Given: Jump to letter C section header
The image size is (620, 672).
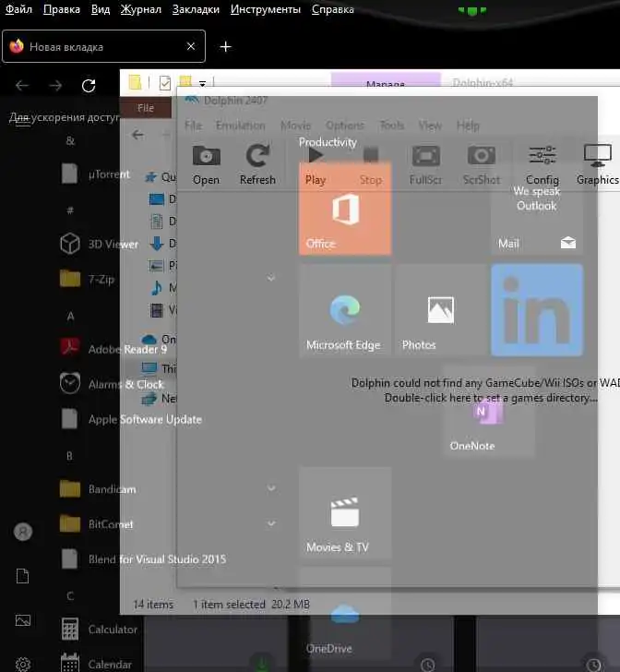Looking at the screenshot, I should tap(70, 596).
